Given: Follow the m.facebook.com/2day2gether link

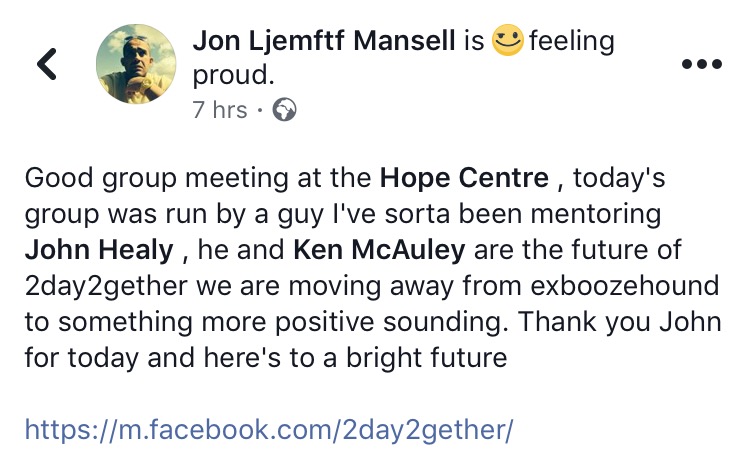Looking at the screenshot, I should pos(269,430).
